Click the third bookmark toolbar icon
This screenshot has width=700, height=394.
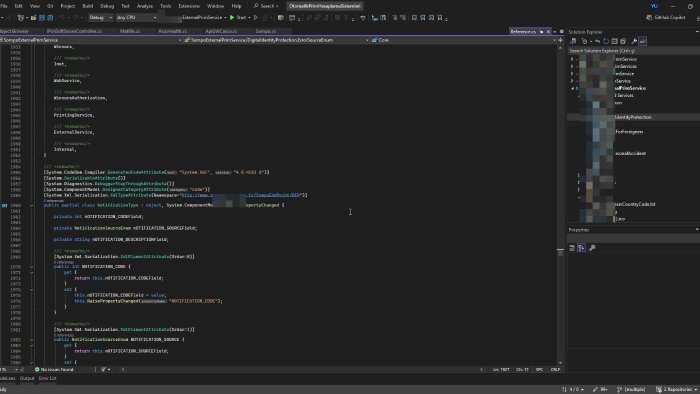click(x=431, y=18)
